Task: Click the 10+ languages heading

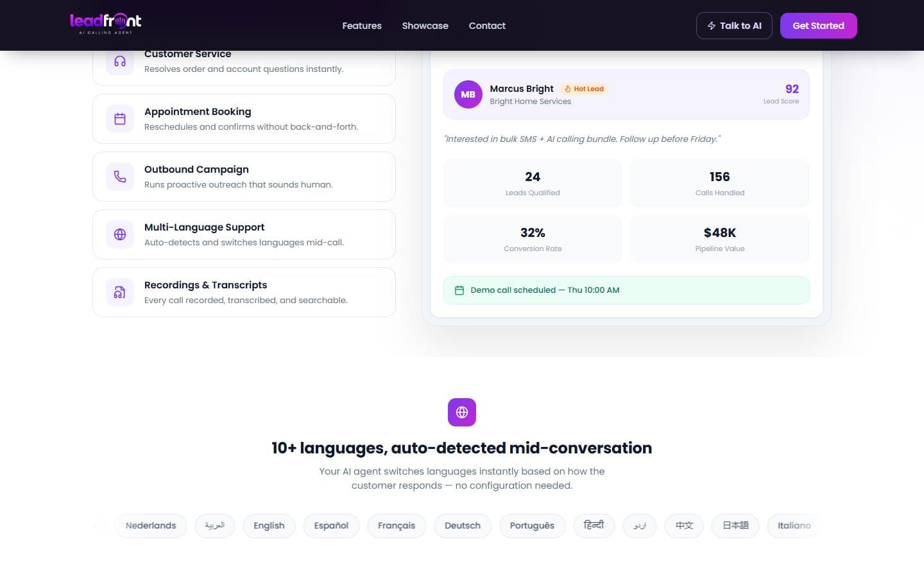Action: 462,448
